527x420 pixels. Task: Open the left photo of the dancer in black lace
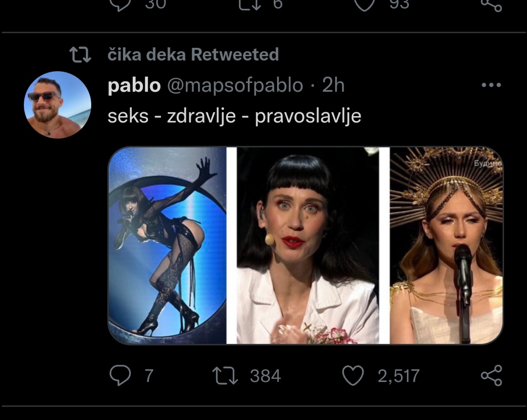167,245
